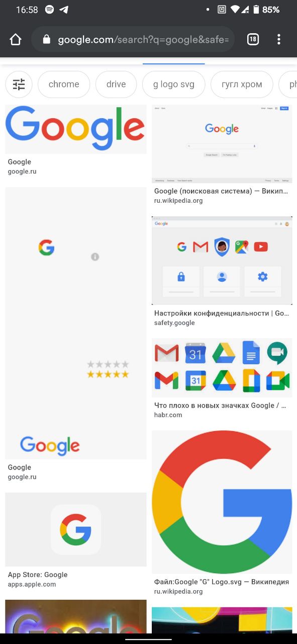Open the habr.com Google icons thumbnail
Screen dimensions: 297x644
[x=222, y=368]
